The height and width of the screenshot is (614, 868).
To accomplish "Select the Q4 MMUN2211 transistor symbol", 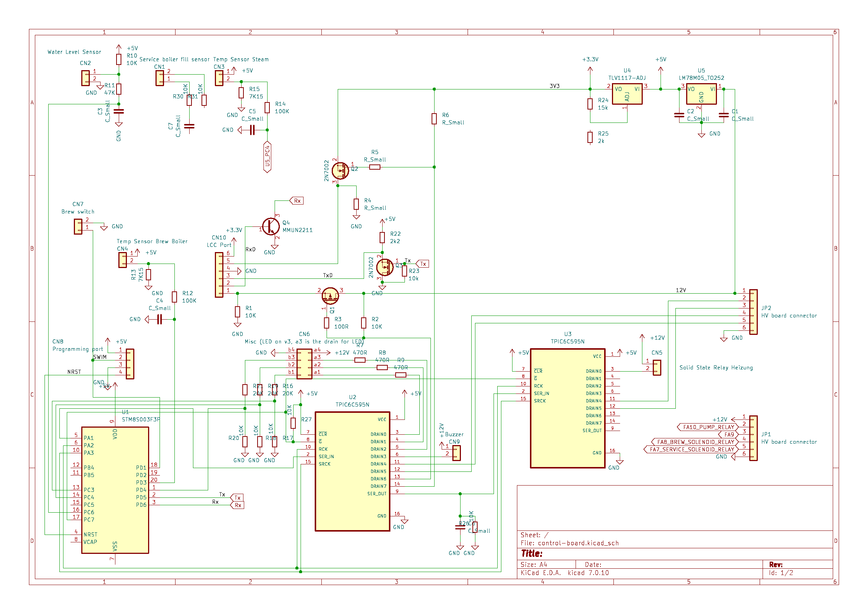I will [271, 226].
